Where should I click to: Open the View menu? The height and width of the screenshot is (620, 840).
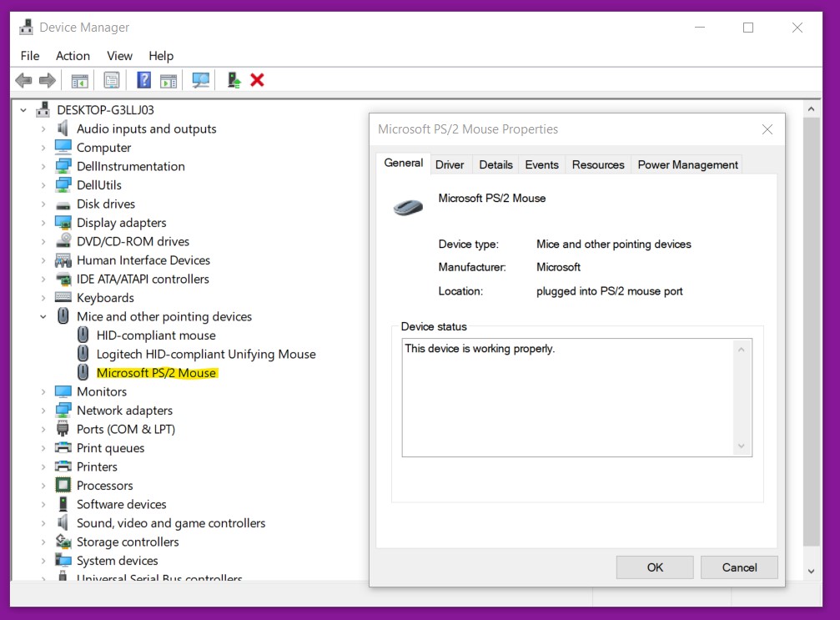pos(119,56)
